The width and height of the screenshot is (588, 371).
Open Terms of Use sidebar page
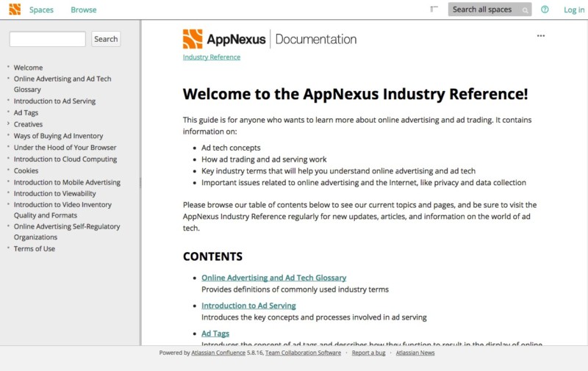point(35,248)
